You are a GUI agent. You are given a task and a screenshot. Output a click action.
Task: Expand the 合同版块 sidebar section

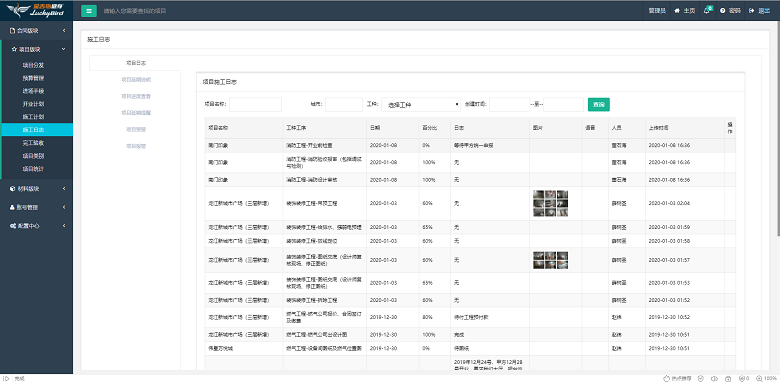click(36, 30)
